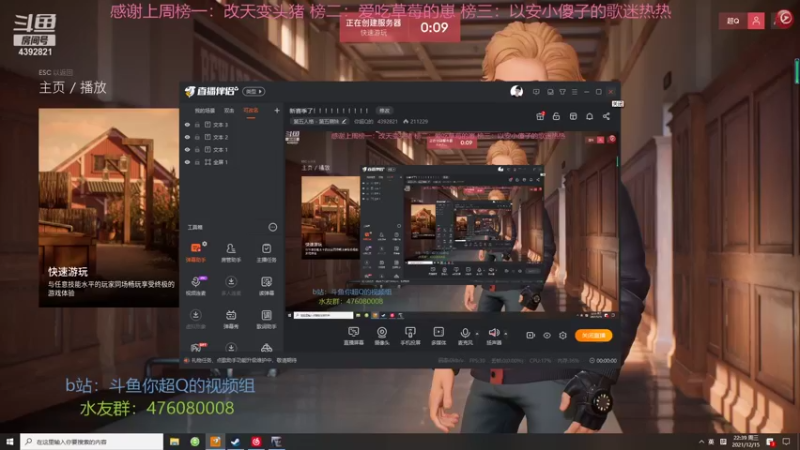Viewport: 800px width, 450px height.
Task: Click the 修改 button beside stream title
Action: (384, 111)
